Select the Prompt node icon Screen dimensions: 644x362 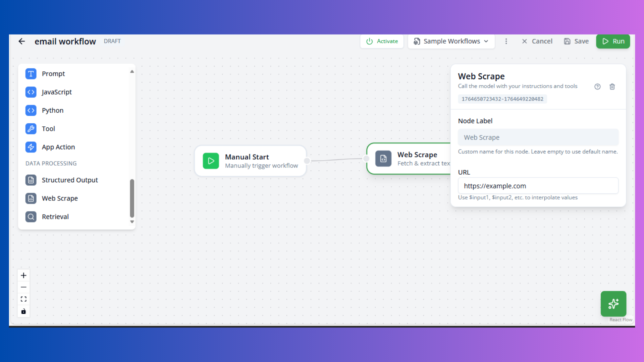point(31,74)
